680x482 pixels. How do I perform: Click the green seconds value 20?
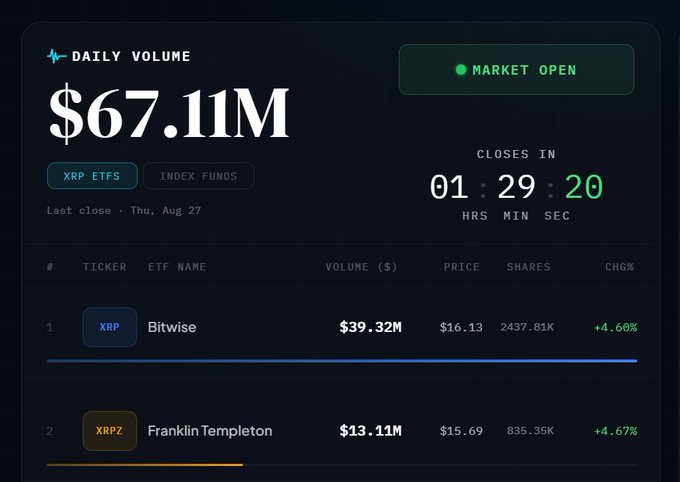[584, 187]
